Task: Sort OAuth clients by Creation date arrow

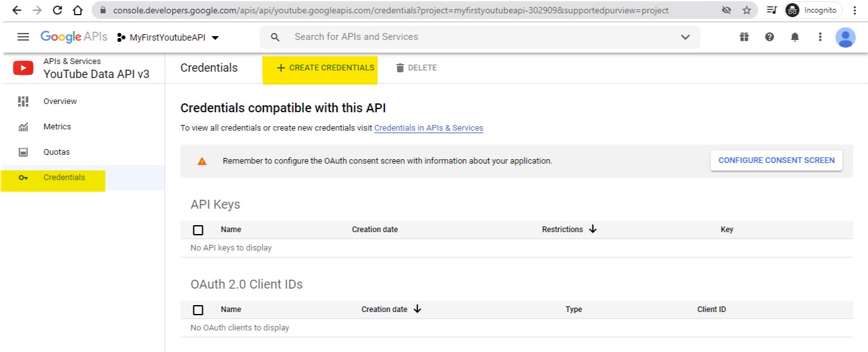Action: 417,309
